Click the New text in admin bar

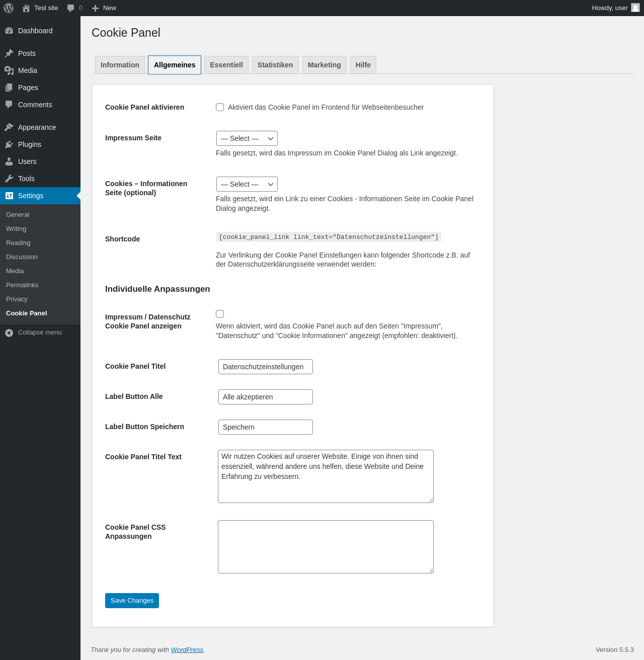(x=110, y=8)
